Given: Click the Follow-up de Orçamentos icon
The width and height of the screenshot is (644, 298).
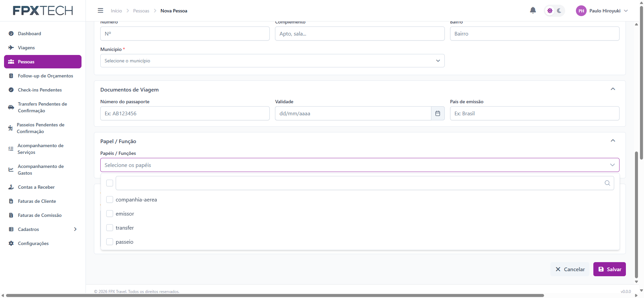Looking at the screenshot, I should [11, 76].
